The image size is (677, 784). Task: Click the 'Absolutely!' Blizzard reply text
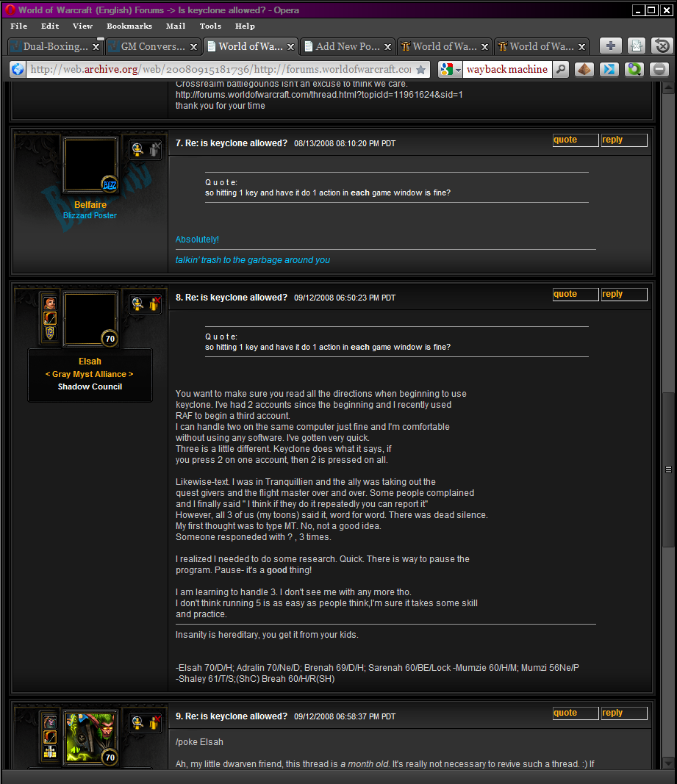pyautogui.click(x=197, y=240)
